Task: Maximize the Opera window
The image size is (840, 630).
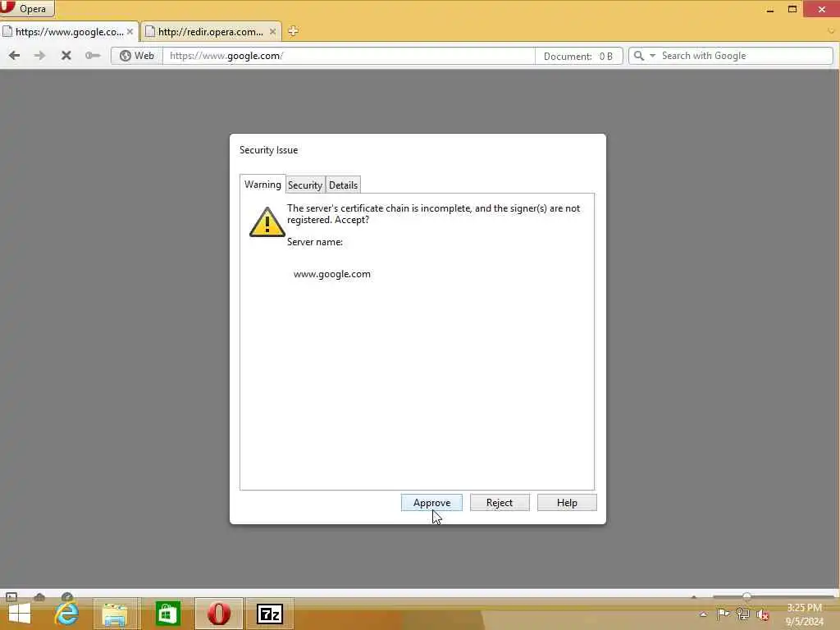Action: tap(792, 9)
